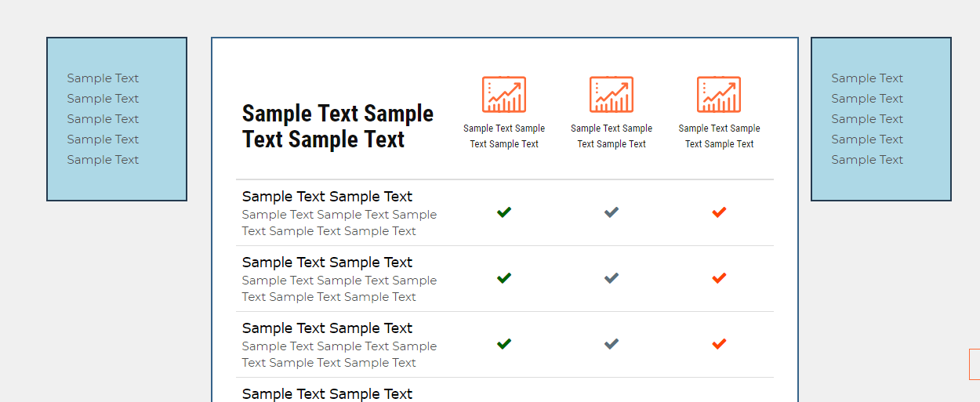
Task: Select the gray checkmark in the first row
Action: click(612, 212)
